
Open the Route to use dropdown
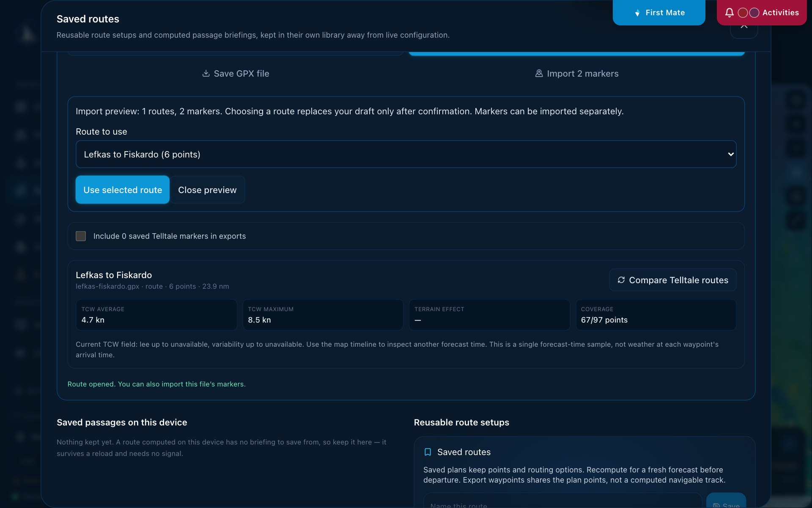tap(406, 154)
